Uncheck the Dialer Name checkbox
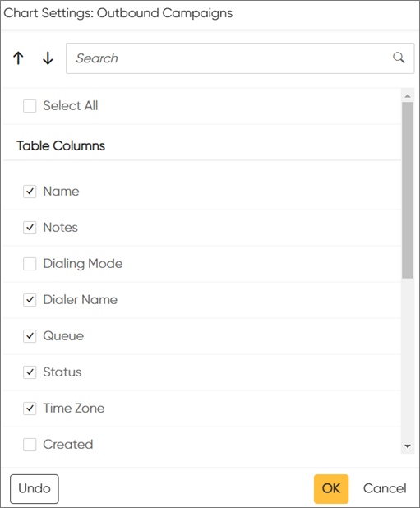Viewport: 420px width, 508px height. click(30, 300)
